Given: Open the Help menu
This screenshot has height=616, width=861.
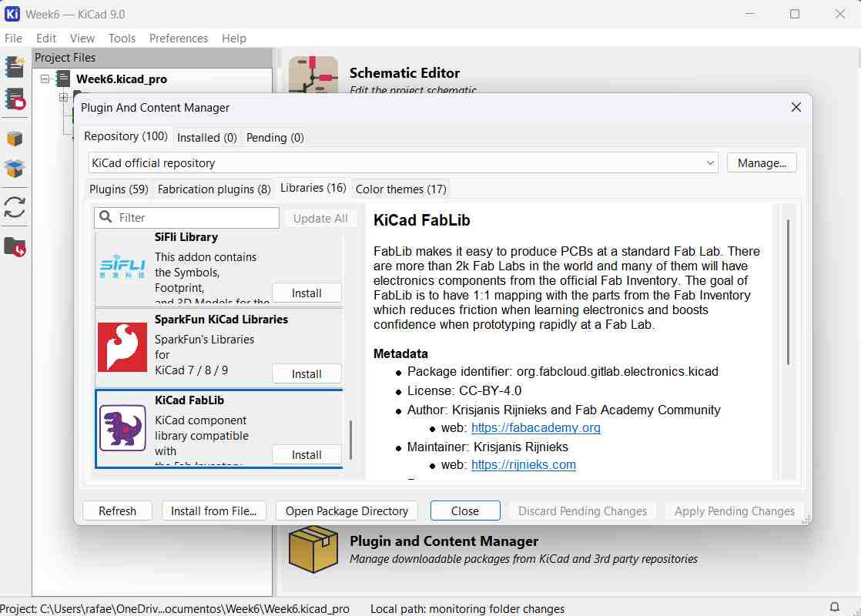Looking at the screenshot, I should click(234, 38).
